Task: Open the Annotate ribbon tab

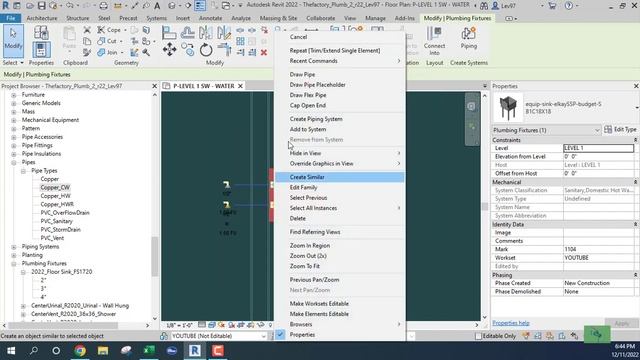Action: pyautogui.click(x=210, y=18)
